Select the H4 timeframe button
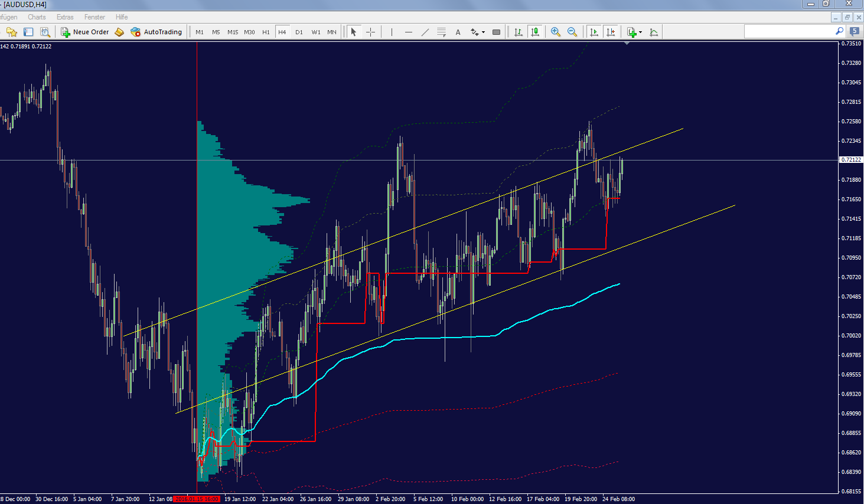864x504 pixels. pyautogui.click(x=282, y=32)
